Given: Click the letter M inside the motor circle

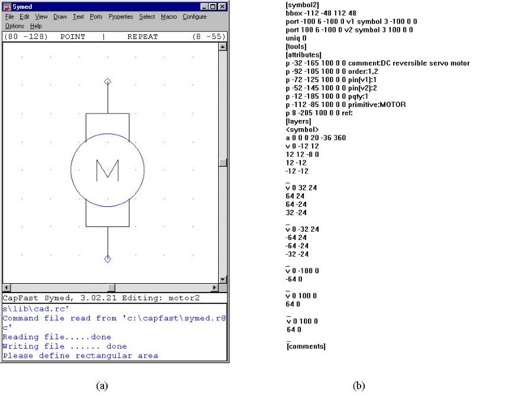Looking at the screenshot, I should click(107, 170).
